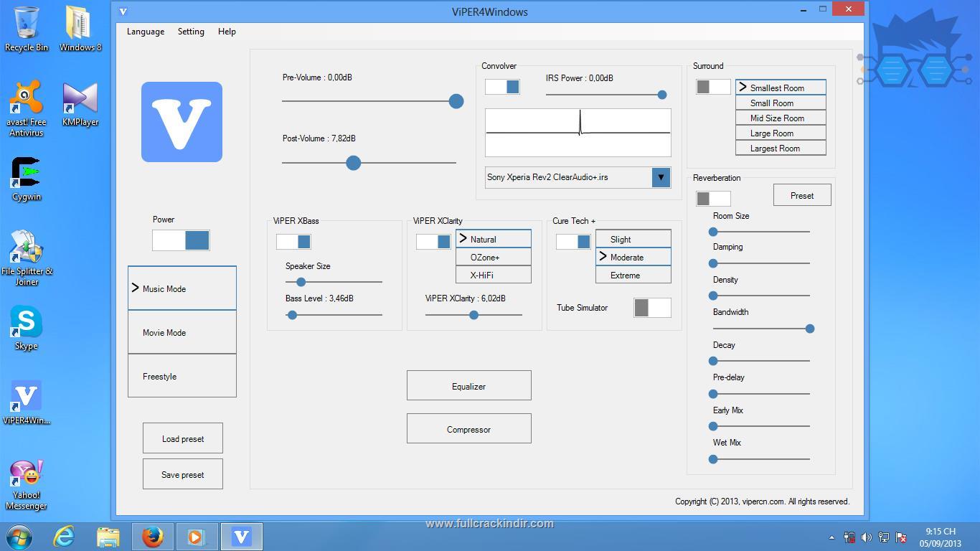Open File Explorer taskbar icon

click(108, 537)
